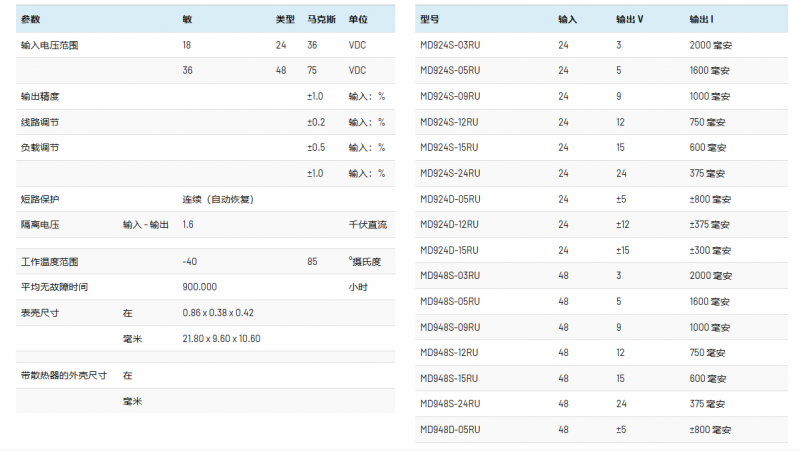Click the 输出 I column header
Viewport: 800px width, 451px height.
click(702, 19)
